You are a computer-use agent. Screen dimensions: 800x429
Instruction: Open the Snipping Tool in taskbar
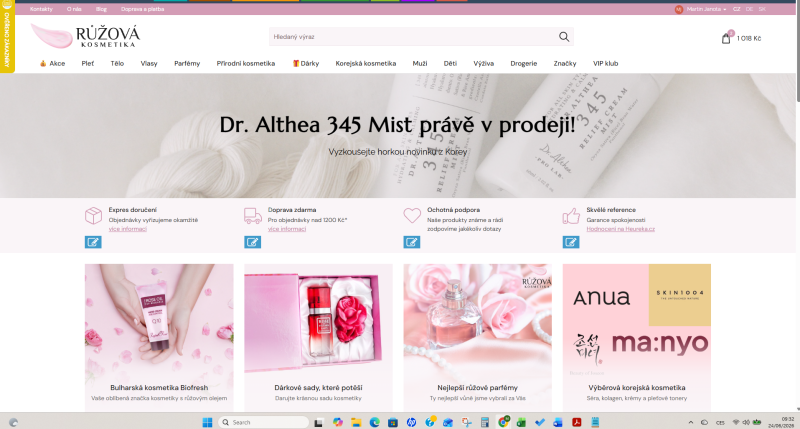466,422
